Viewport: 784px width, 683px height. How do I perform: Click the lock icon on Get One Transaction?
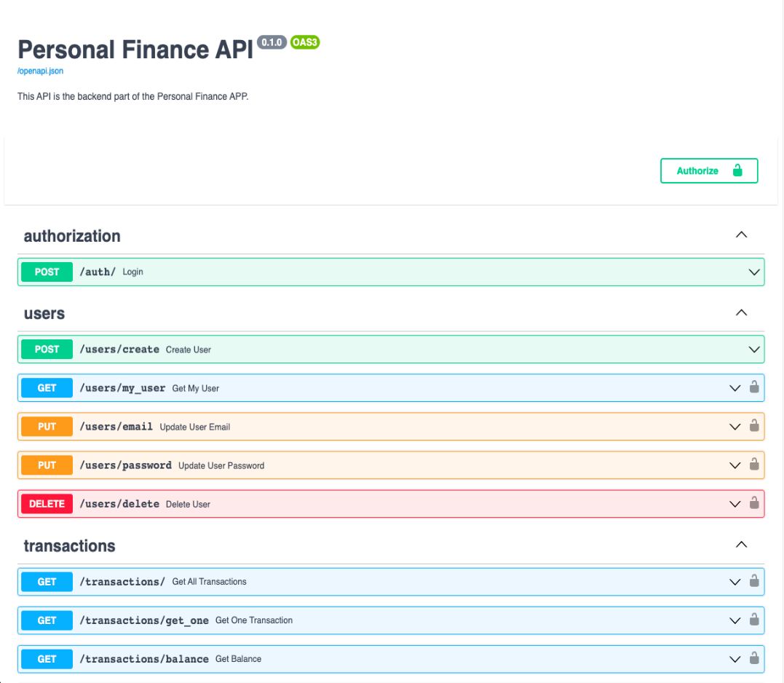click(754, 620)
